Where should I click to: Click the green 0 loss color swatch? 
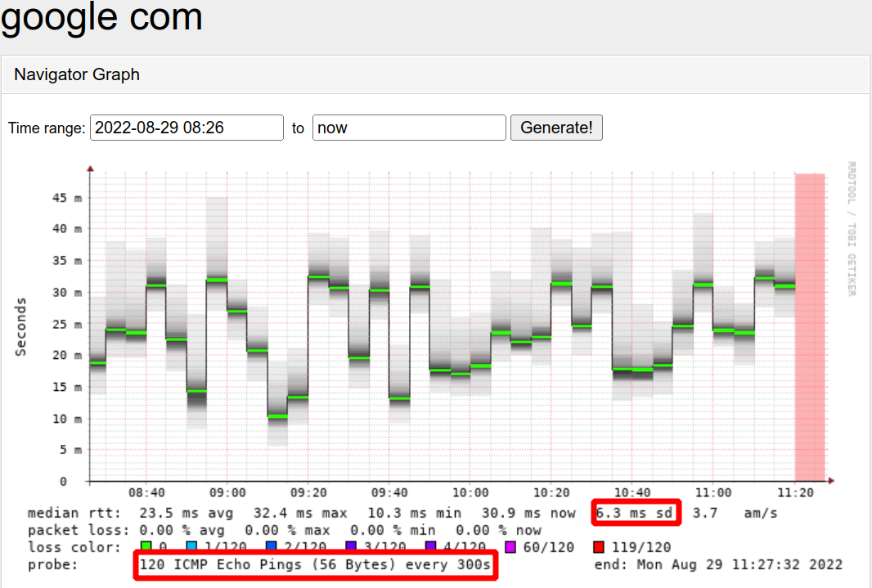[146, 547]
